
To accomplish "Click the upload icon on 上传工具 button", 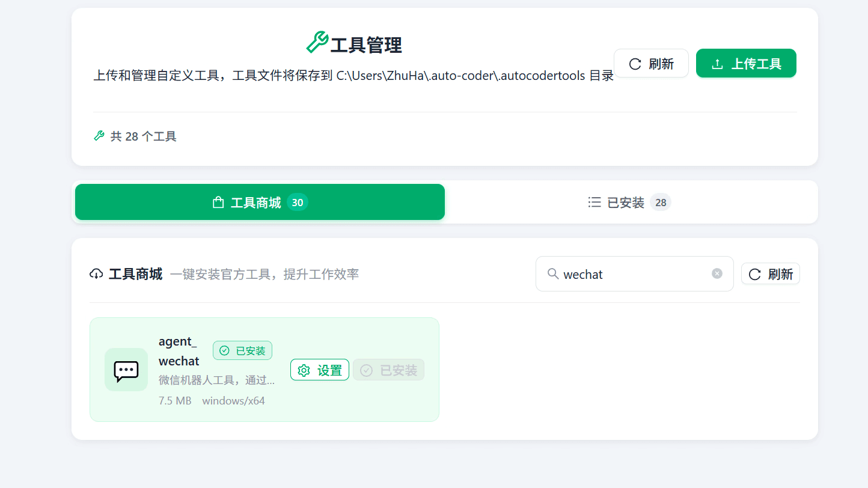I will 717,63.
